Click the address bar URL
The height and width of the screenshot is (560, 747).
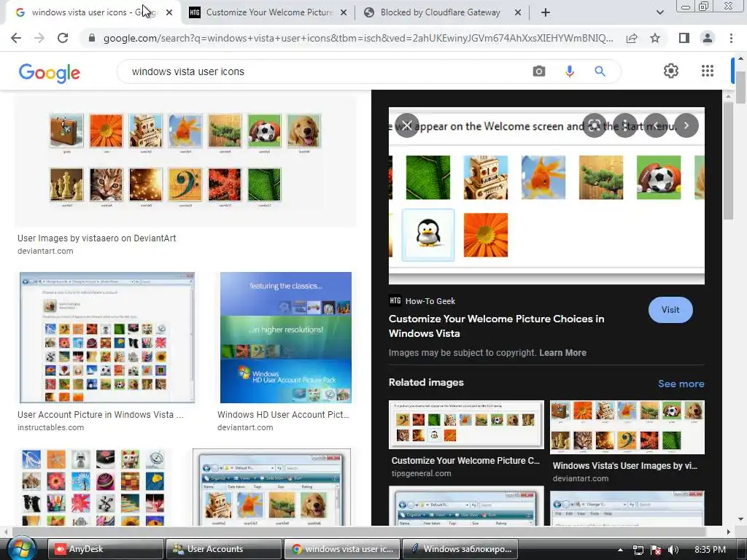click(358, 38)
